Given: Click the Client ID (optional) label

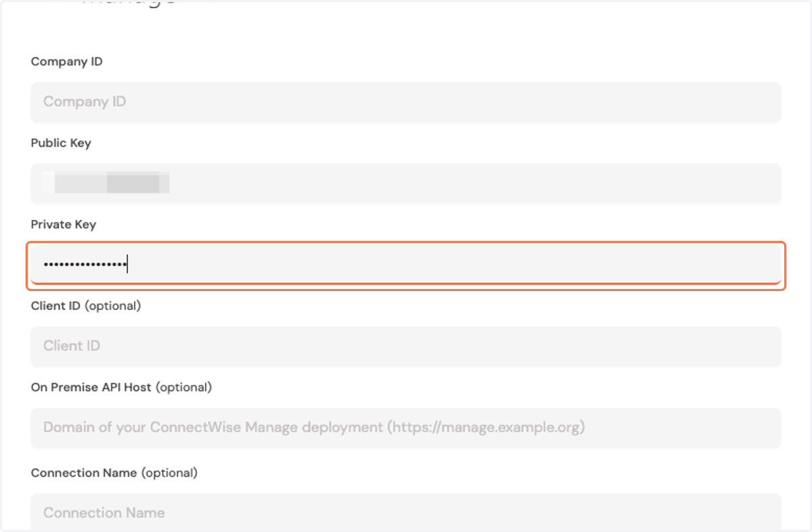Looking at the screenshot, I should point(86,306).
